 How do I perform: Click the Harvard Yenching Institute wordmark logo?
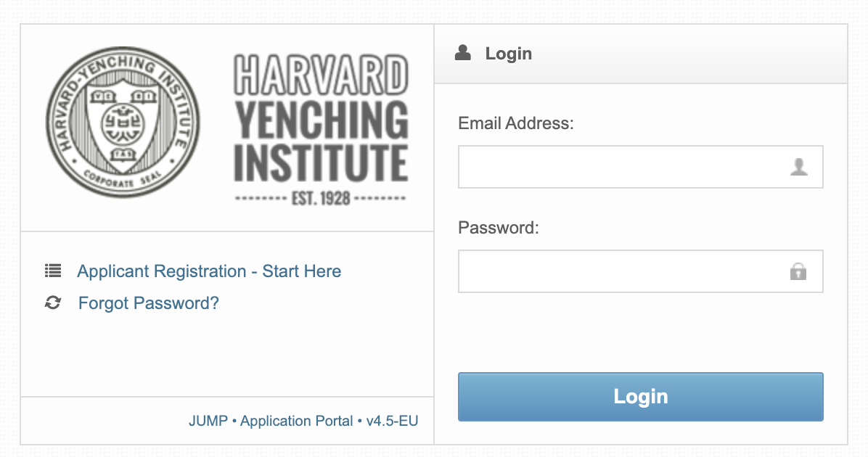(321, 129)
